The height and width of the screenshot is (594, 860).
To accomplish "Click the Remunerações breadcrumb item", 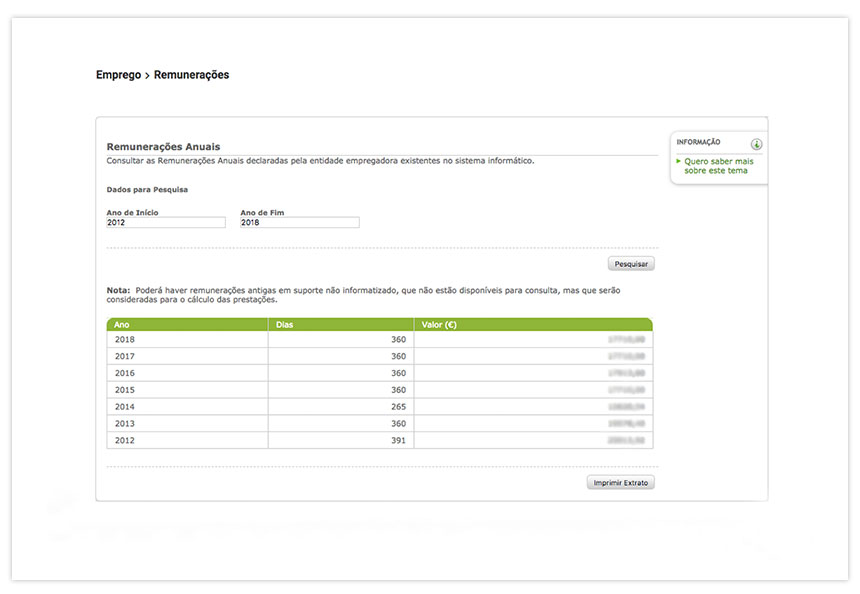I will click(x=191, y=75).
